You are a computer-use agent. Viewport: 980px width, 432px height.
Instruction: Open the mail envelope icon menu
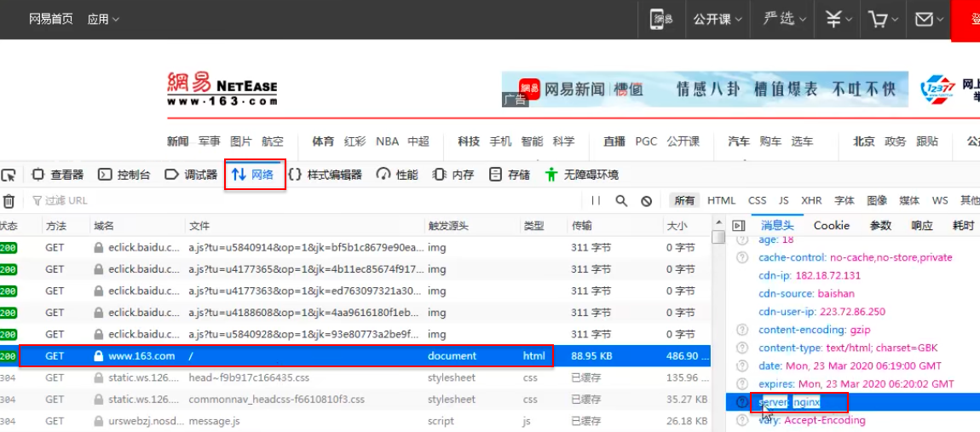pos(929,20)
